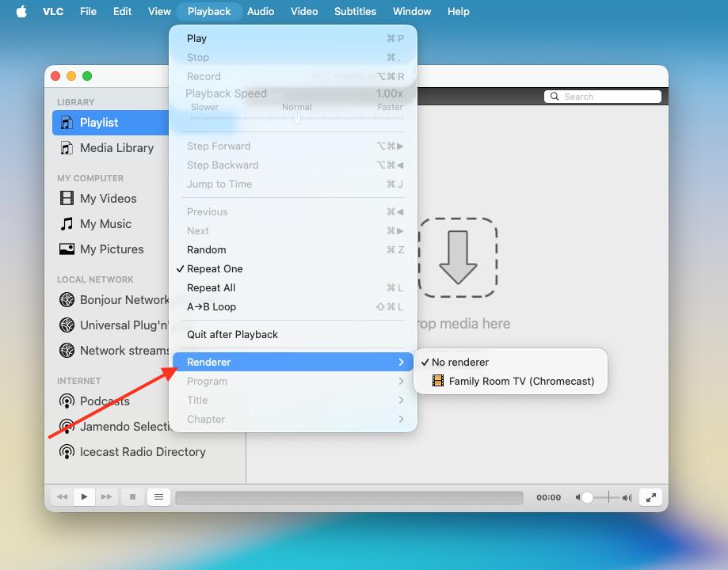Click the Playlist sidebar icon
Viewport: 728px width, 570px height.
(x=67, y=123)
